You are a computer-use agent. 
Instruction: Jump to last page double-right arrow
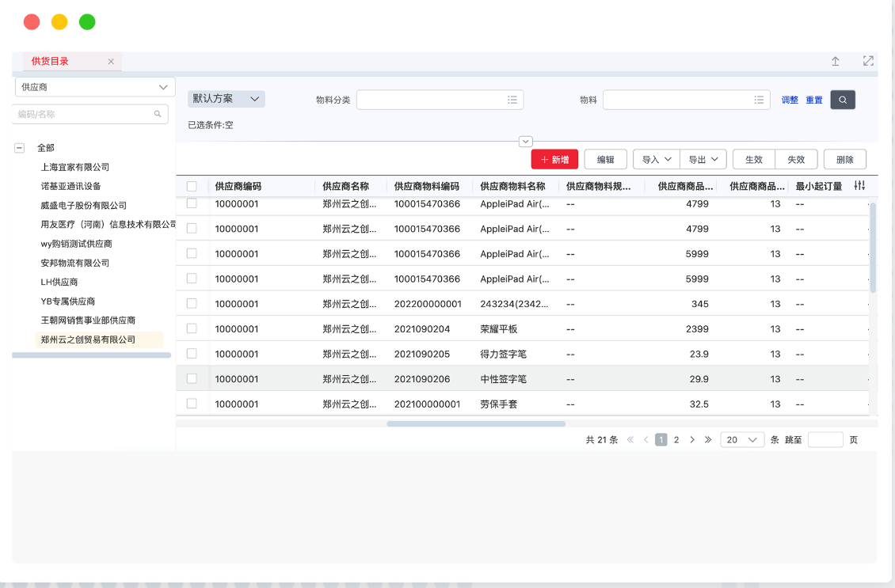click(708, 440)
